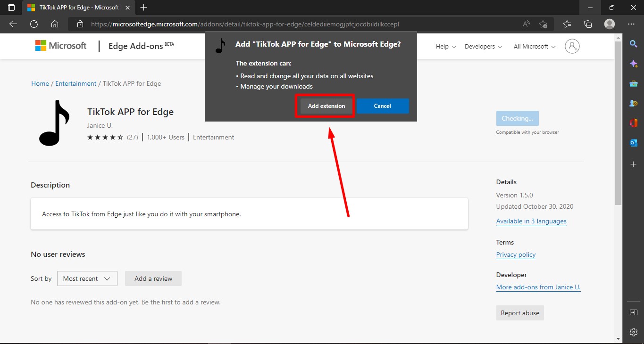Open the Collections icon
Screen dimensions: 644x344
[588, 24]
